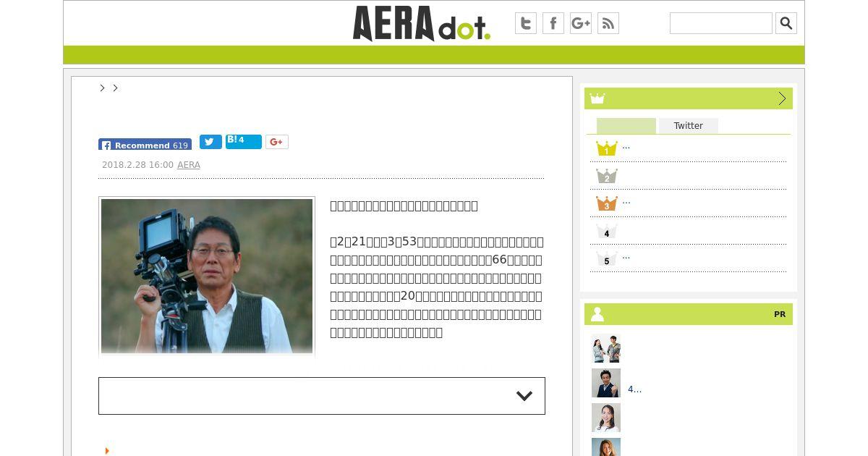Click the magnifier search button

point(786,23)
